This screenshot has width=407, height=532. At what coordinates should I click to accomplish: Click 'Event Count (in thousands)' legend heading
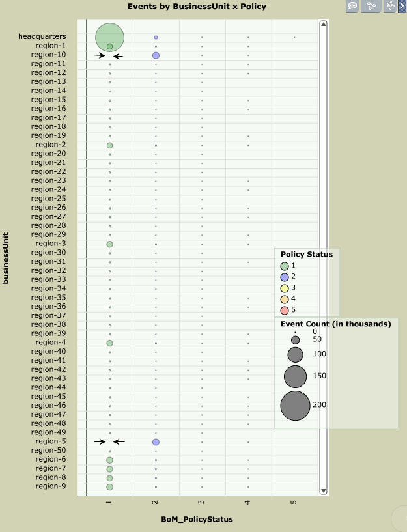coord(336,324)
